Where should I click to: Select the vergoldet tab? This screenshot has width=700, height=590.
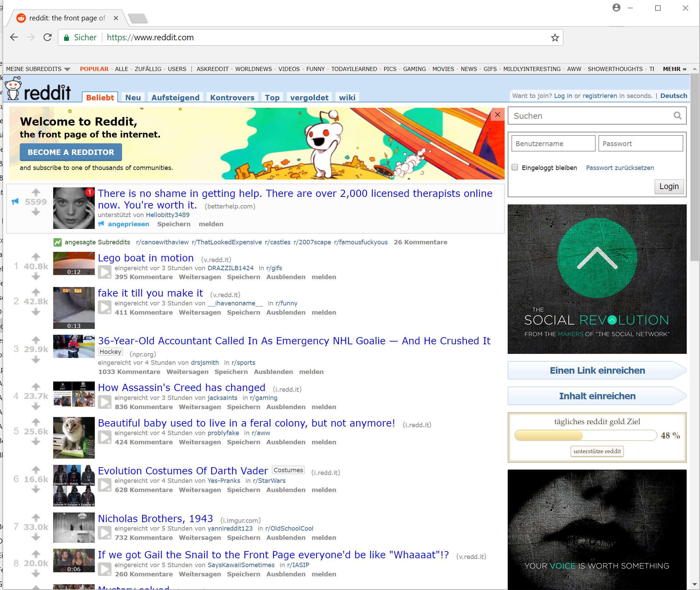click(x=309, y=98)
